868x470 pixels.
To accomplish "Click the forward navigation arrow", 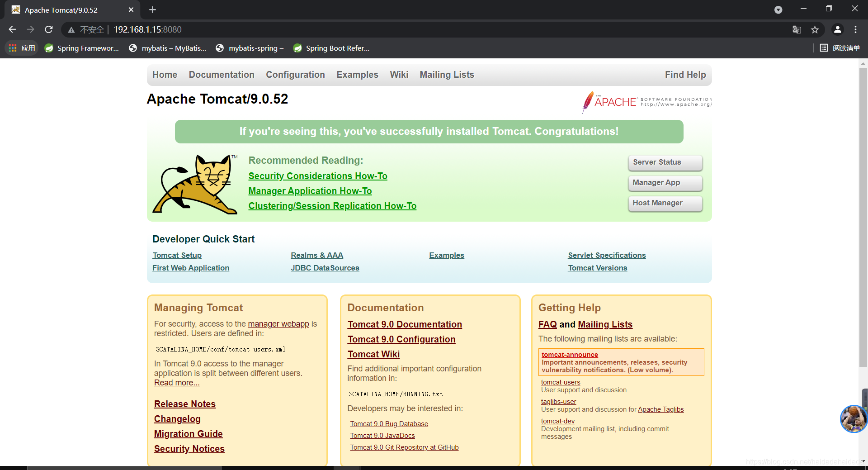I will (x=30, y=29).
